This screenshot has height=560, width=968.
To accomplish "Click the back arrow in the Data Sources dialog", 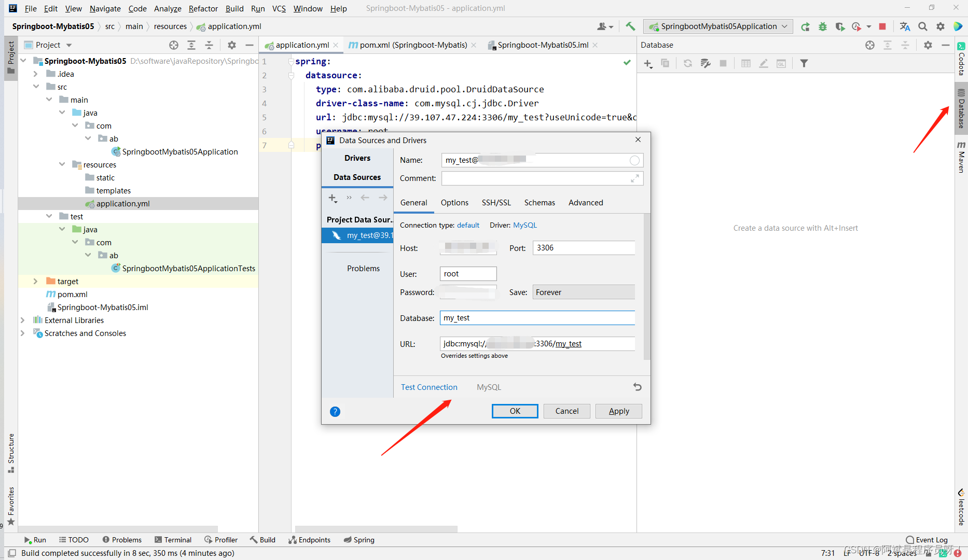I will [x=365, y=198].
